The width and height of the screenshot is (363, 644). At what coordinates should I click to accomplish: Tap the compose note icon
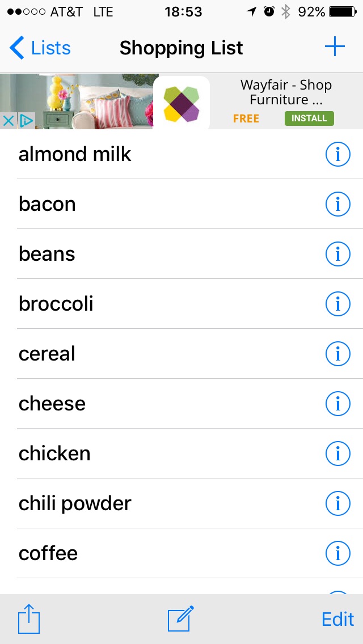tap(181, 618)
